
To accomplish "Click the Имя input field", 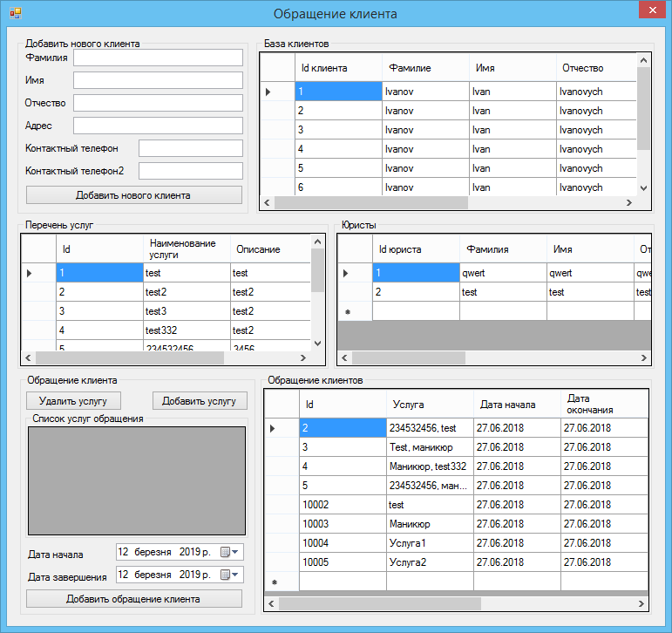I will [158, 80].
